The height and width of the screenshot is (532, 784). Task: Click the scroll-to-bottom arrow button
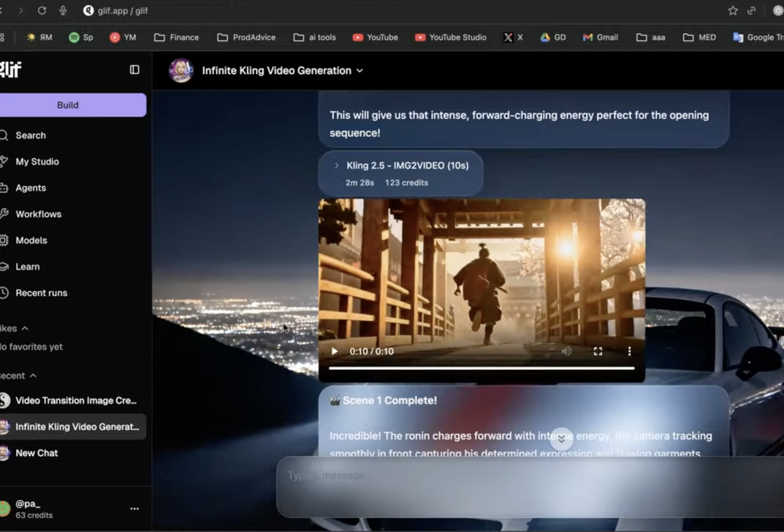[561, 439]
